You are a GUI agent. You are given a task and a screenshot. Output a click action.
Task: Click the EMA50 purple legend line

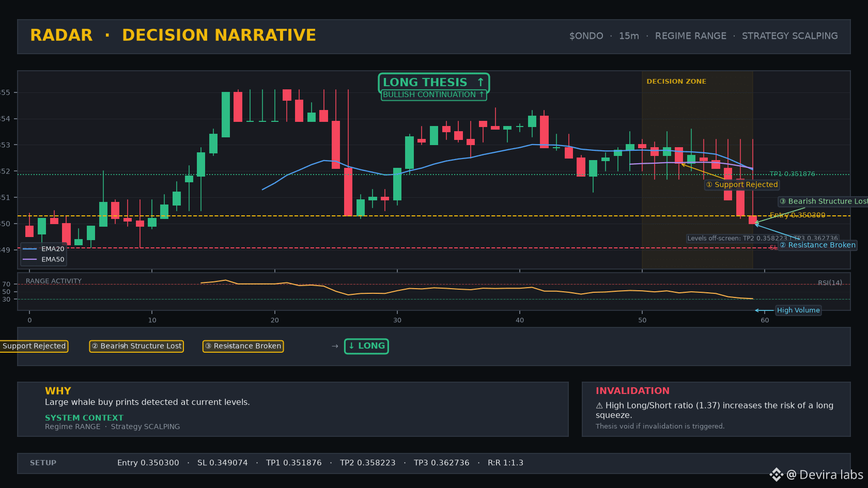(30, 259)
